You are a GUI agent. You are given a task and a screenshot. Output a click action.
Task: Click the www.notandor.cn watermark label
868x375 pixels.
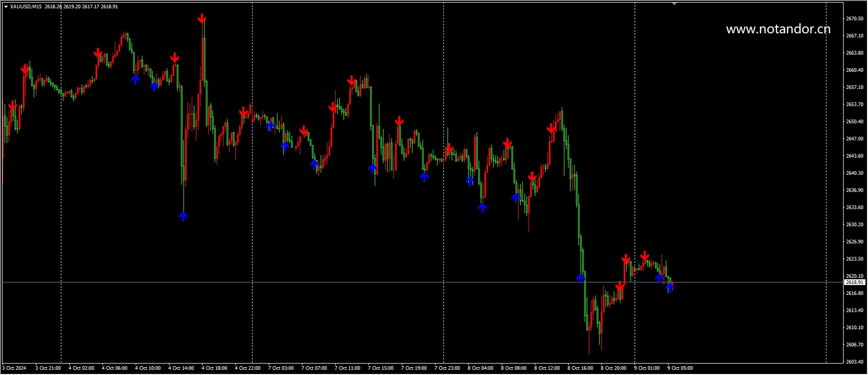(x=778, y=29)
